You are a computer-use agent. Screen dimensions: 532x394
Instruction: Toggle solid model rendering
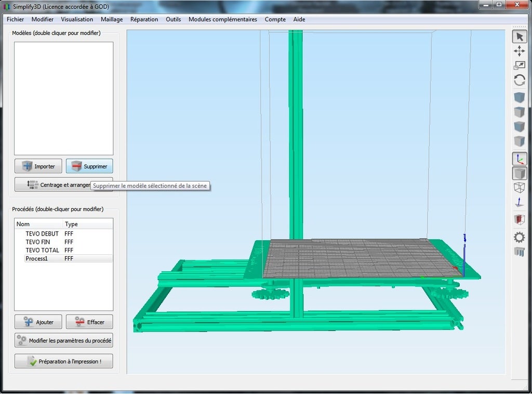(x=519, y=173)
